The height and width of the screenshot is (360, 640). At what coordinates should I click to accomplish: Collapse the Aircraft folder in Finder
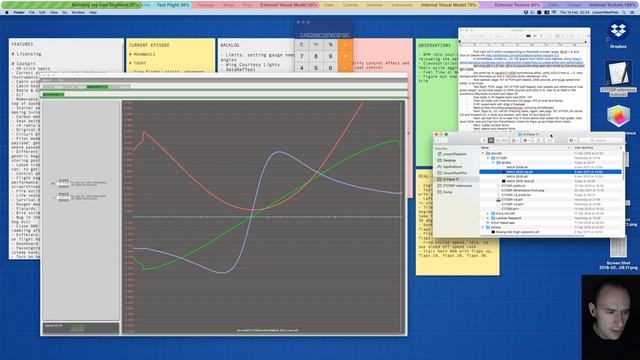tap(483, 153)
